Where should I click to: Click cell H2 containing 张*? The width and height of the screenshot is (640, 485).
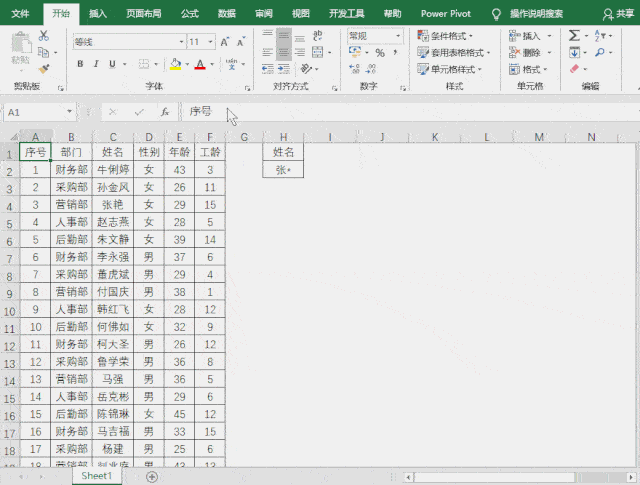click(283, 169)
